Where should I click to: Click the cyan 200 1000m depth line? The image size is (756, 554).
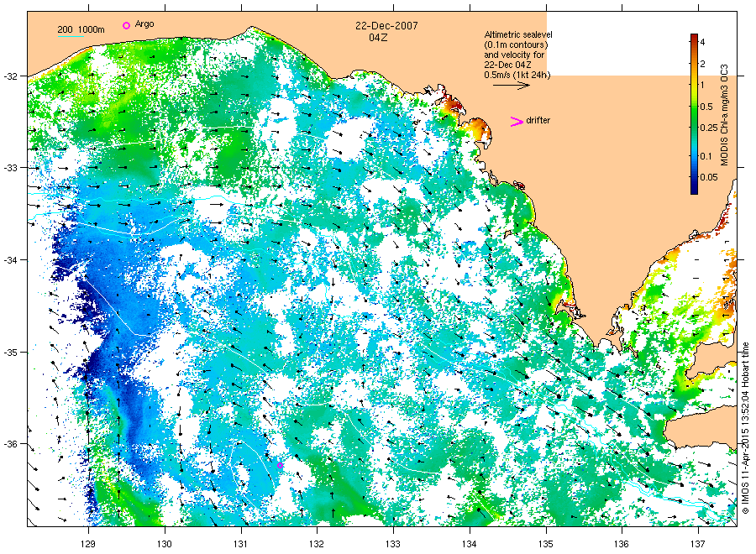pos(71,37)
